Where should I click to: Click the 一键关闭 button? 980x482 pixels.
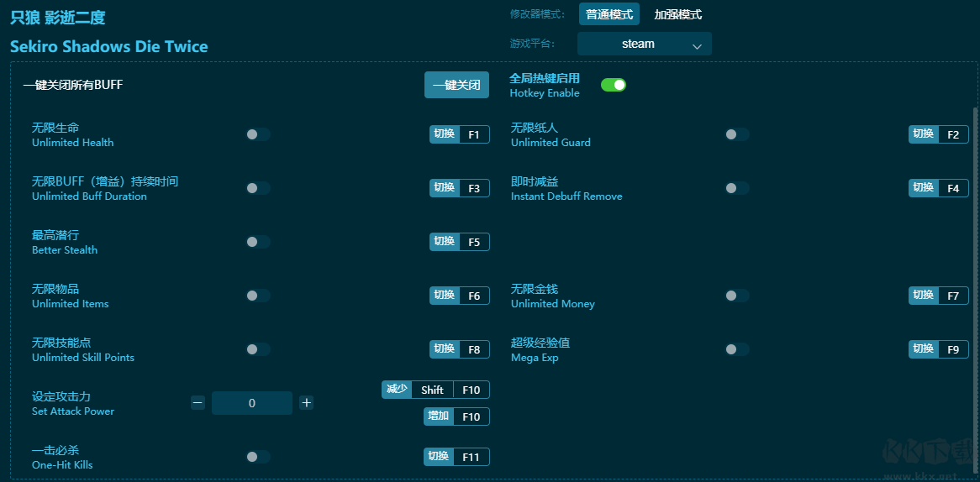(457, 85)
